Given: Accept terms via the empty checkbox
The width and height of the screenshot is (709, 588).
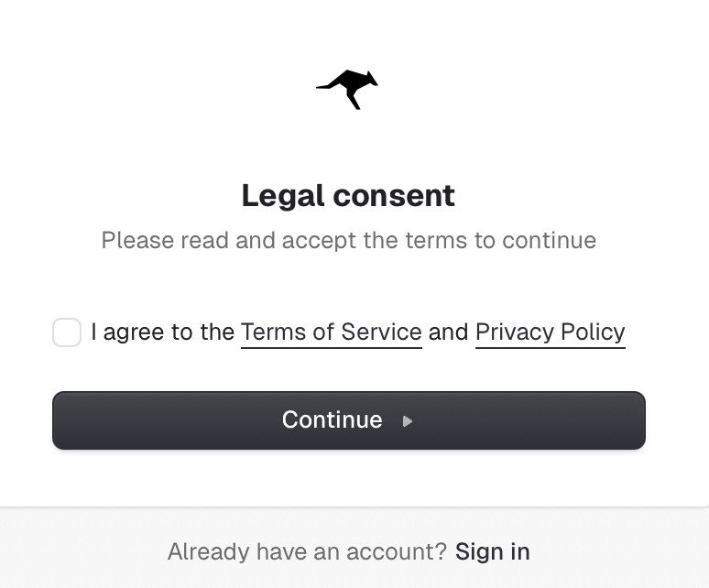Looking at the screenshot, I should [x=67, y=332].
